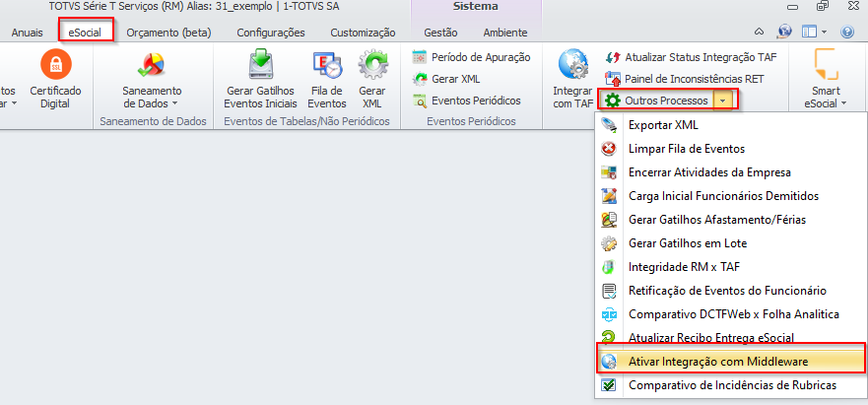Viewport: 868px width, 405px height.
Task: Expand the Saneamento de Dados dropdown
Action: tap(175, 103)
